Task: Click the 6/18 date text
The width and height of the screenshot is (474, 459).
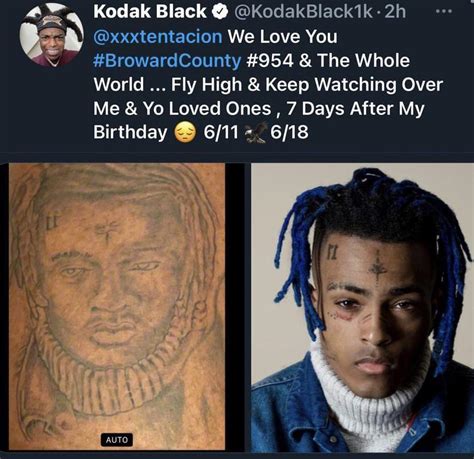Action: click(289, 132)
